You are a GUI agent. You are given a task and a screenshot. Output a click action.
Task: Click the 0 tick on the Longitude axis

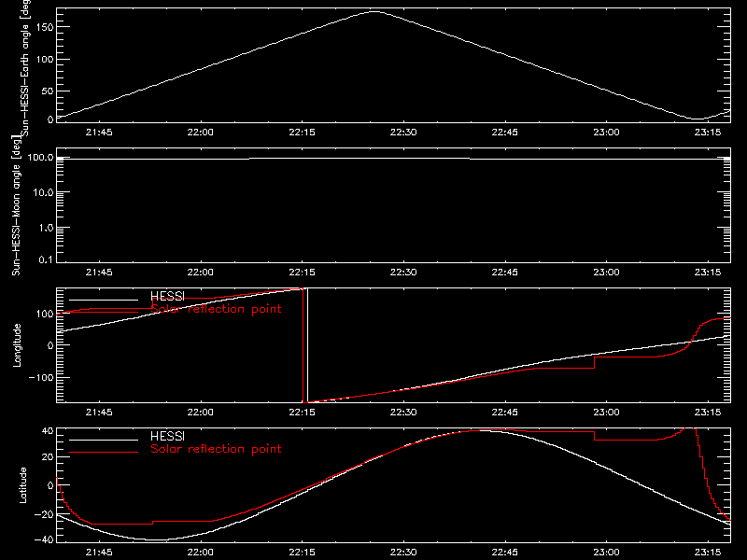tap(50, 345)
